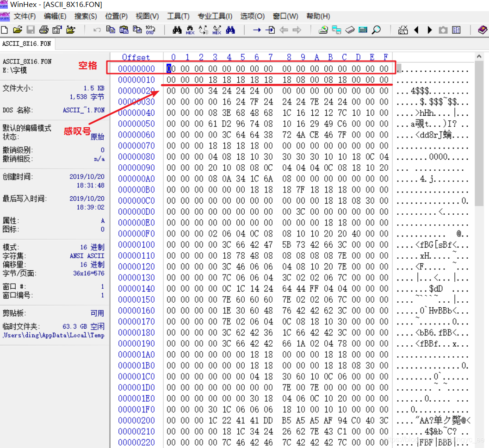
Task: Click ASCII text at offset 00000100 row
Action: [x=432, y=245]
